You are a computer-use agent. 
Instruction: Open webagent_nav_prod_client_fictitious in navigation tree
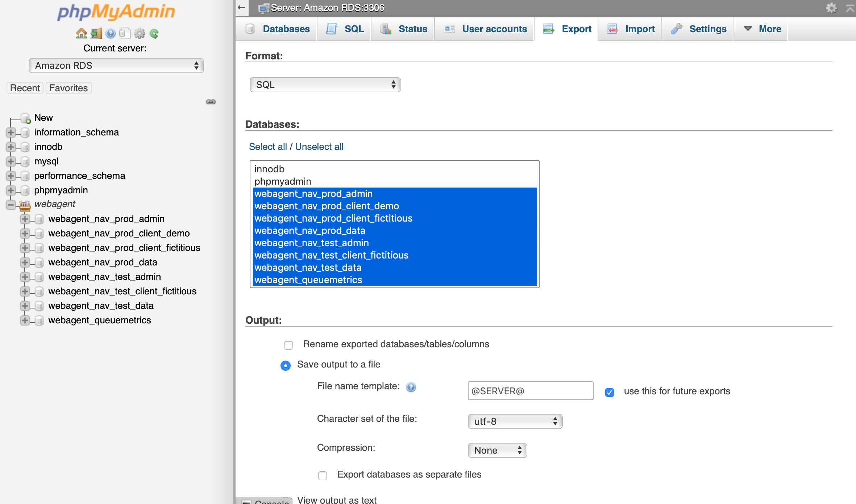pos(124,248)
